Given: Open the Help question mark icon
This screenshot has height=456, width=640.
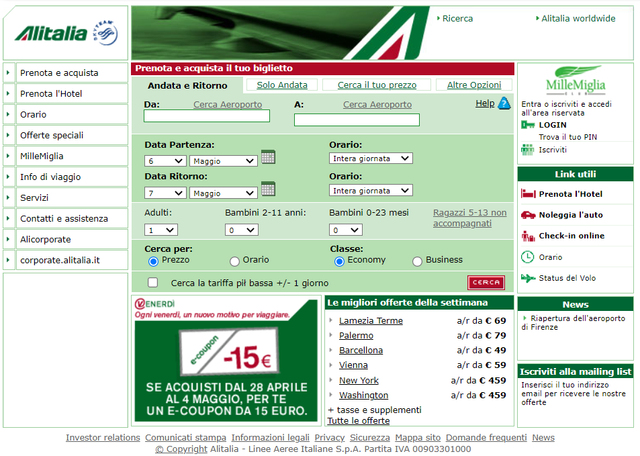Looking at the screenshot, I should point(504,103).
